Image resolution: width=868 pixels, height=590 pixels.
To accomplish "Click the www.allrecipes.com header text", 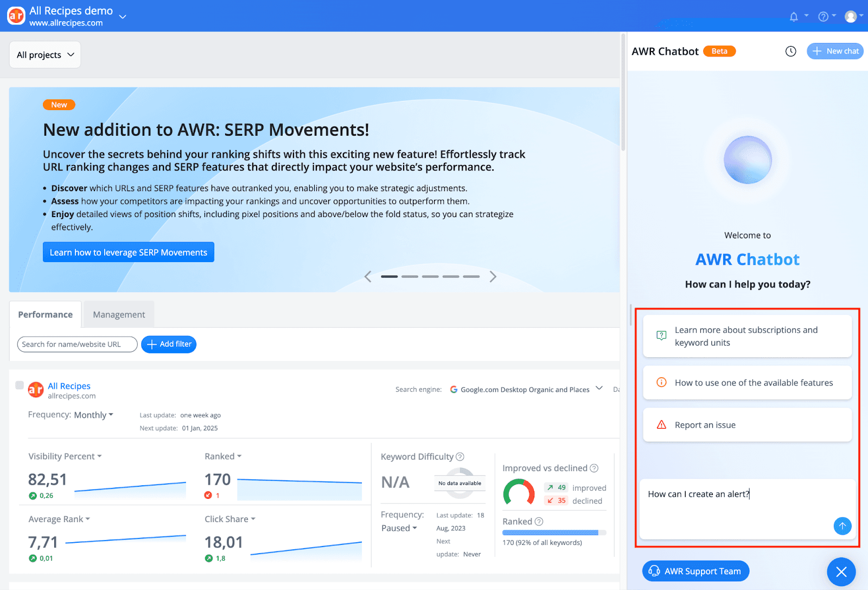I will (x=66, y=23).
